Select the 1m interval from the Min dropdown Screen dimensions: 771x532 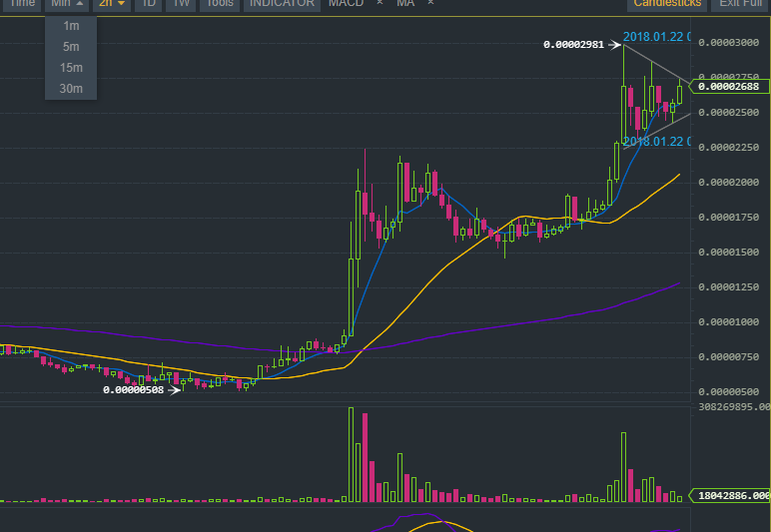[x=71, y=26]
